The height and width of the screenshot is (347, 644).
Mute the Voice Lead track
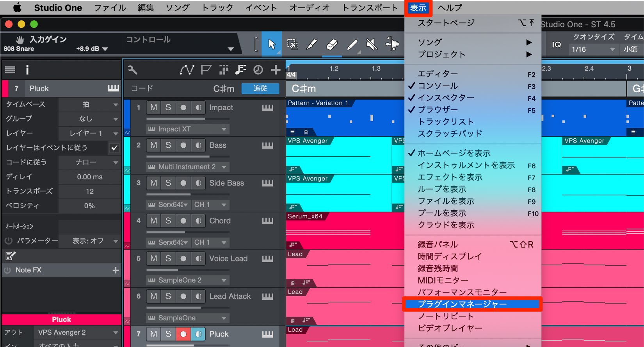point(154,258)
